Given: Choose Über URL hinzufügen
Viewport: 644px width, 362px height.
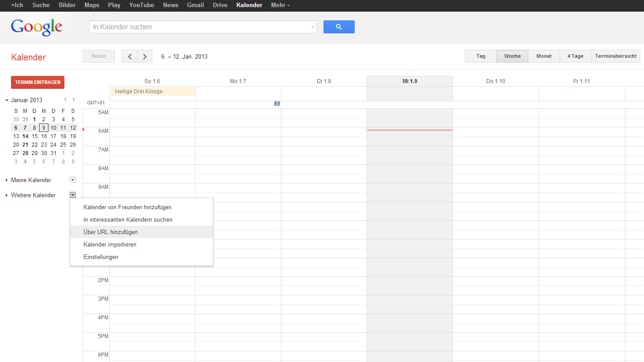Looking at the screenshot, I should (x=141, y=232).
